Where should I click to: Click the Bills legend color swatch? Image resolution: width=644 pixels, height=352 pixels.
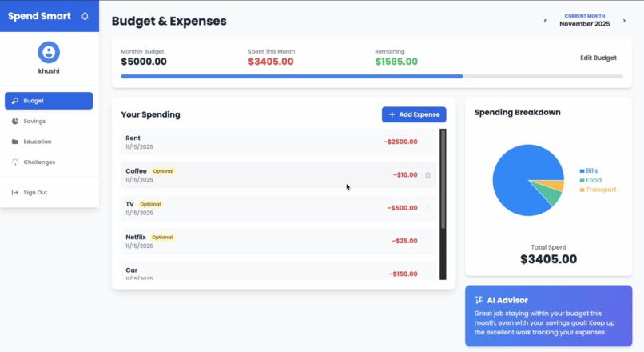pos(582,171)
